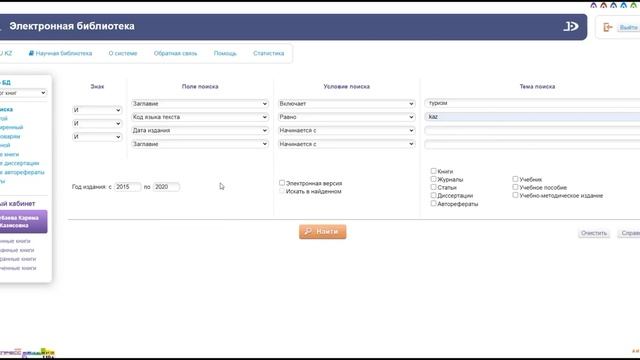640x360 pixels.
Task: Open Начинается с dropdown in Дата издания row
Action: pyautogui.click(x=347, y=131)
